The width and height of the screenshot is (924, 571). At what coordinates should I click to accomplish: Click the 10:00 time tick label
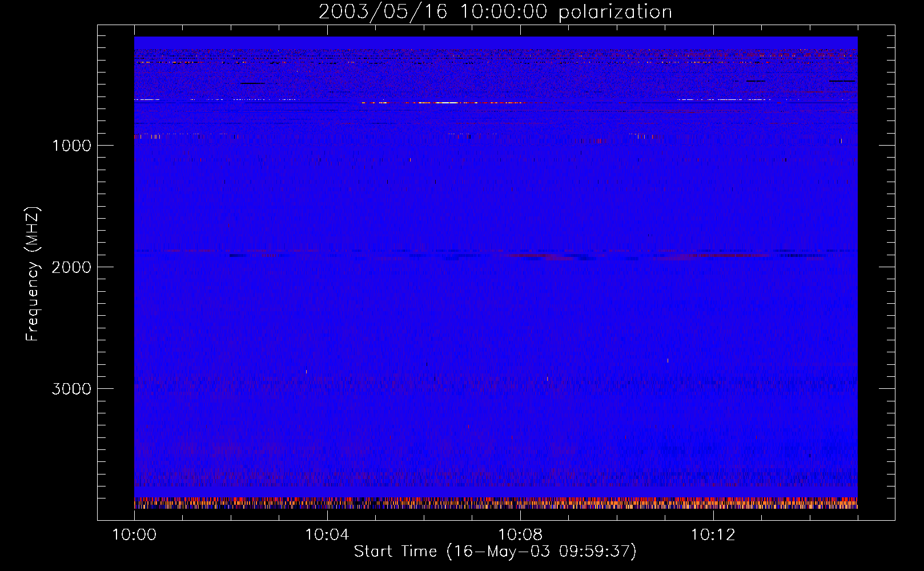point(134,535)
